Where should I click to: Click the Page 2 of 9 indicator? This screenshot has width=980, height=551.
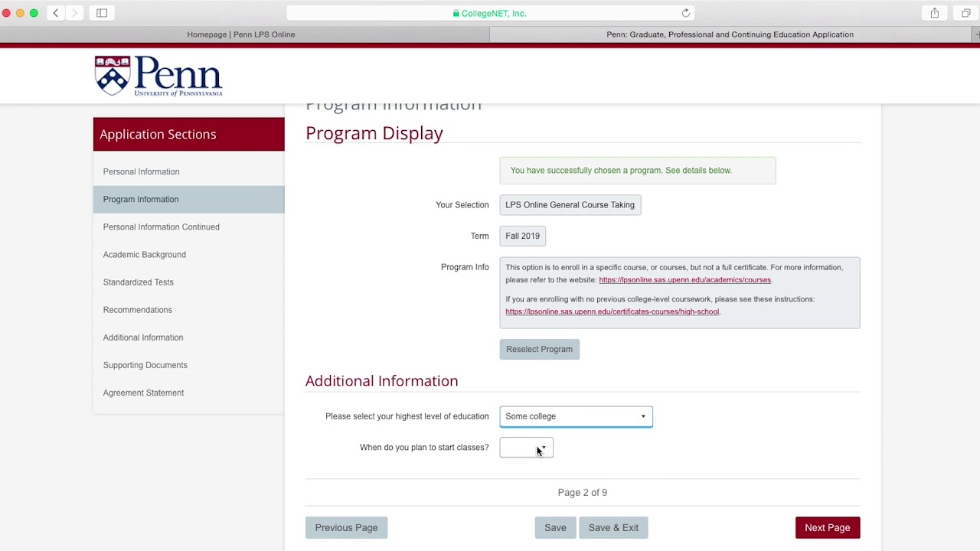click(583, 492)
